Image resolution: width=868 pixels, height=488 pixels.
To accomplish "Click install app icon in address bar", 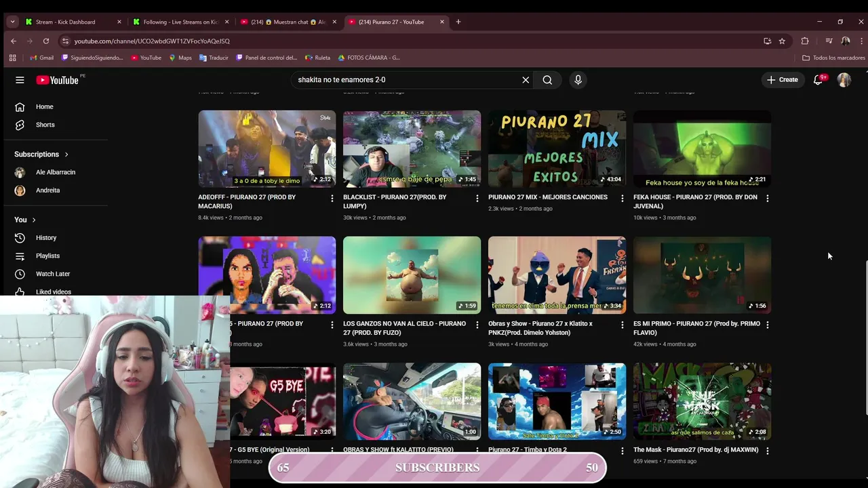I will click(x=767, y=41).
